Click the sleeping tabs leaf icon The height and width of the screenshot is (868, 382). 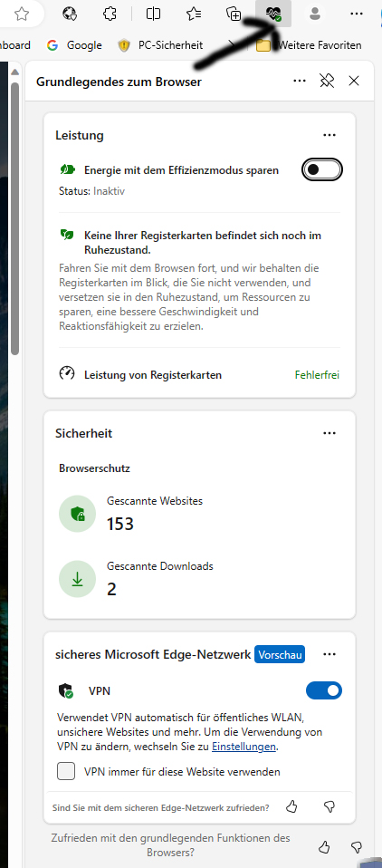pos(67,236)
